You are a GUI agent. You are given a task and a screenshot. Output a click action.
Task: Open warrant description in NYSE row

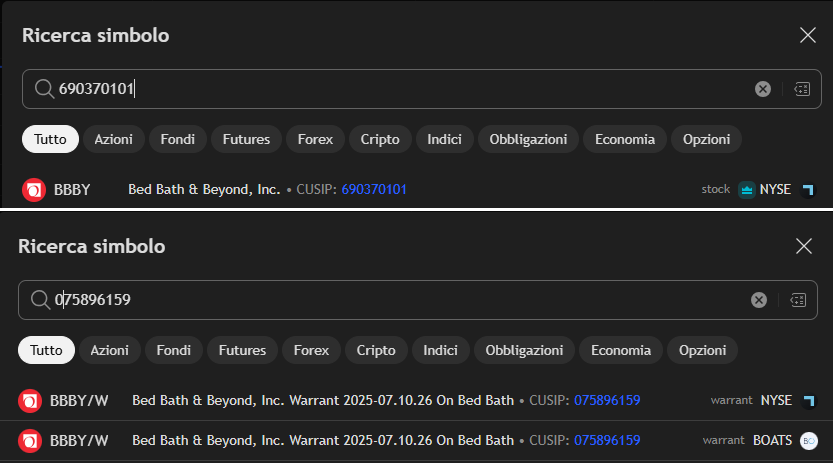coord(323,400)
